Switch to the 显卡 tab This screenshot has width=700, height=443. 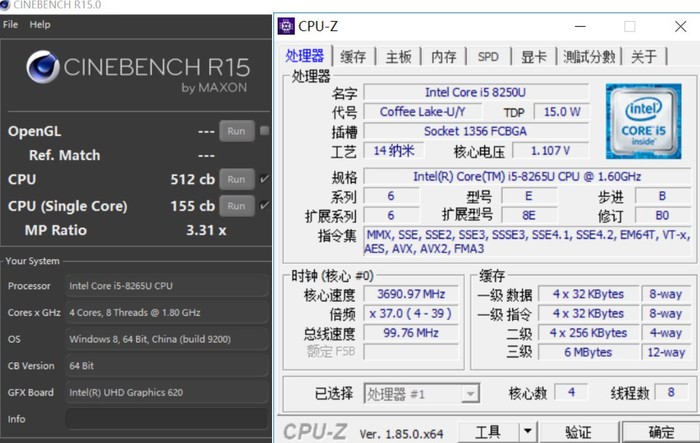533,57
